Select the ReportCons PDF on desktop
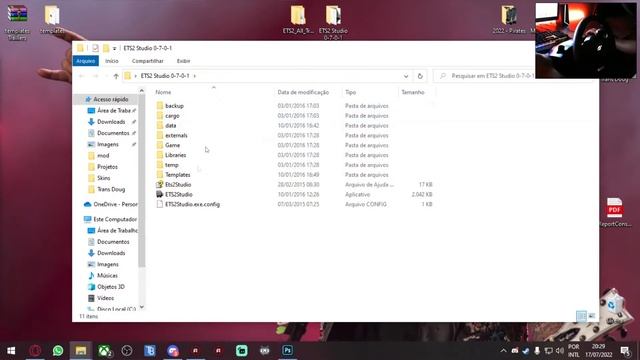Image resolution: width=640 pixels, height=360 pixels. point(615,212)
